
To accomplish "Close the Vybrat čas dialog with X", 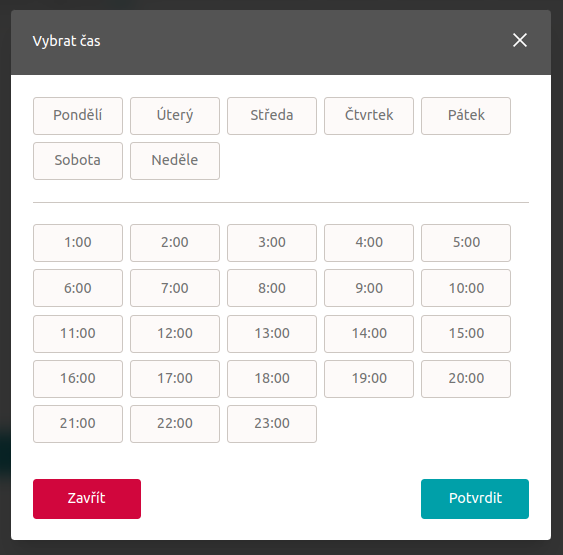I will [520, 40].
